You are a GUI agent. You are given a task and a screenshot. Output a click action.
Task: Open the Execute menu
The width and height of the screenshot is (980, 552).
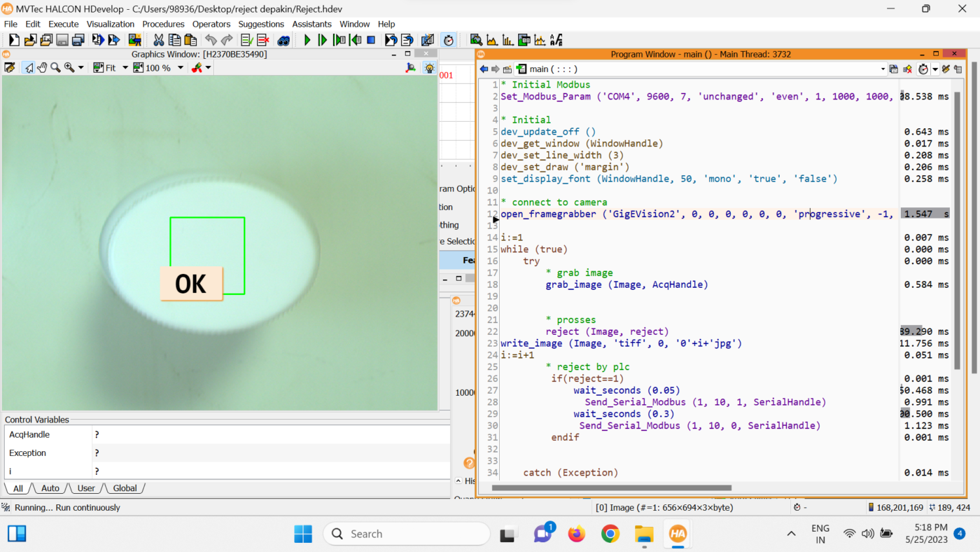click(x=64, y=24)
